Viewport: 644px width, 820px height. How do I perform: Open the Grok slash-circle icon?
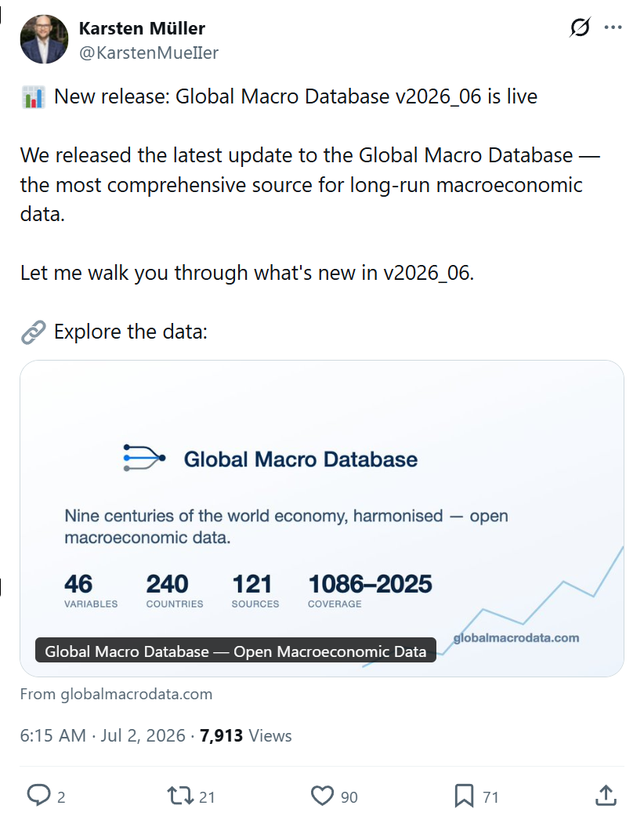(x=580, y=27)
